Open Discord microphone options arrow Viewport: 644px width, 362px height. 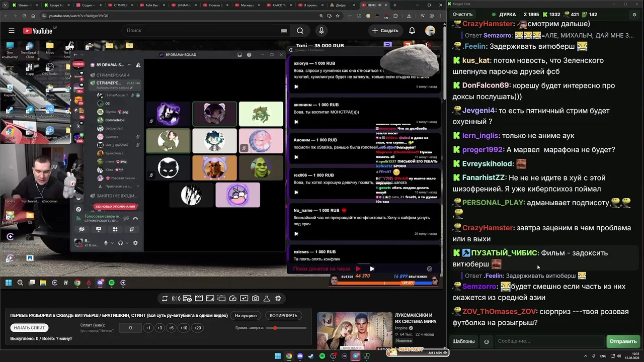click(x=112, y=243)
